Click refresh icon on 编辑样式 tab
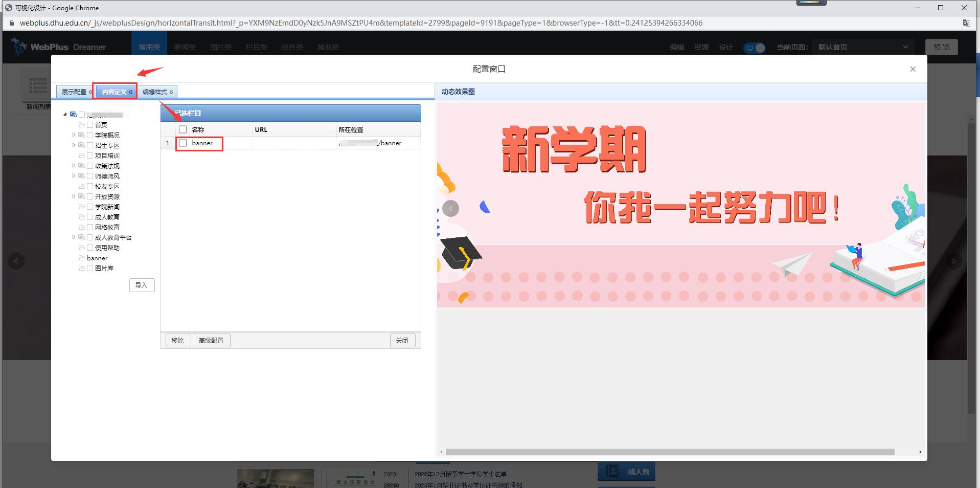This screenshot has height=488, width=980. [171, 92]
